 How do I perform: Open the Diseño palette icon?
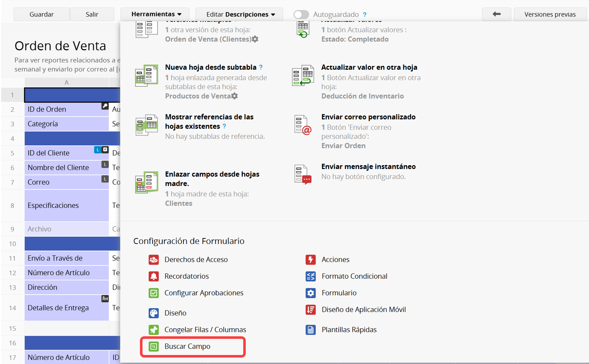pyautogui.click(x=154, y=313)
